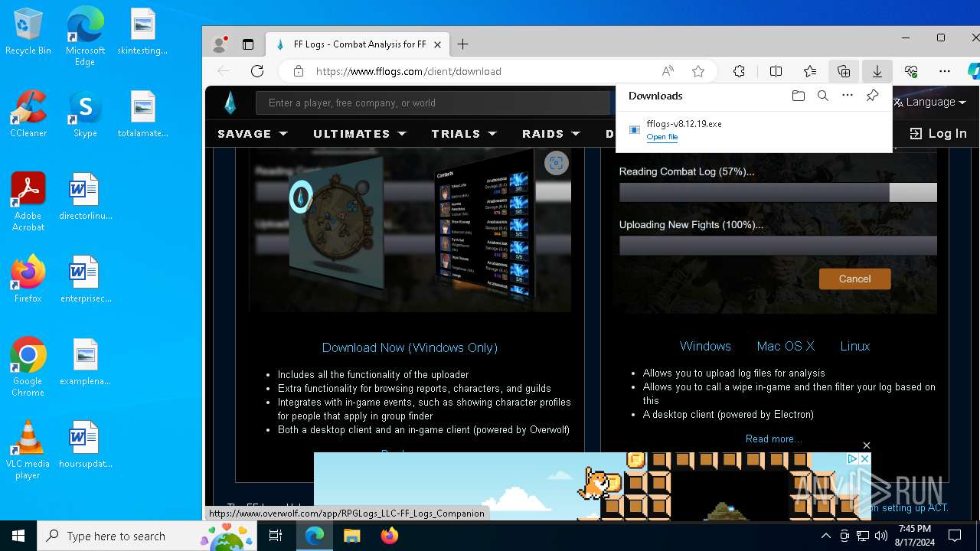
Task: Open Skype desktop shortcut
Action: click(85, 114)
